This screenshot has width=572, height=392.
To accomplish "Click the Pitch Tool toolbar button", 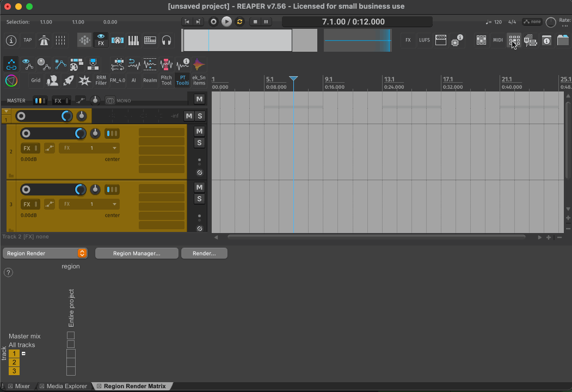I will (x=167, y=80).
